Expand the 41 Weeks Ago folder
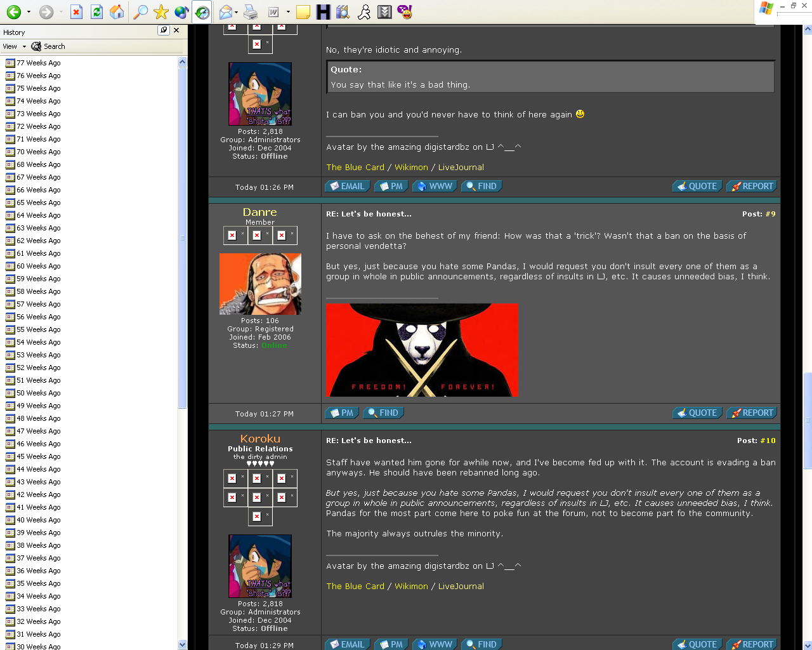Viewport: 812px width, 650px height. click(x=33, y=507)
